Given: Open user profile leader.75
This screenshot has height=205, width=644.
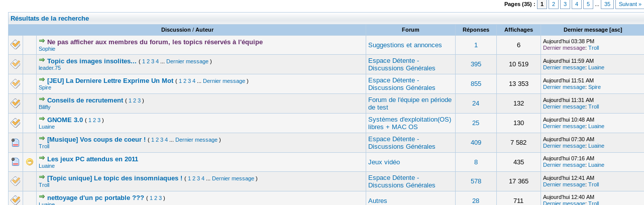Looking at the screenshot, I should pyautogui.click(x=50, y=68).
